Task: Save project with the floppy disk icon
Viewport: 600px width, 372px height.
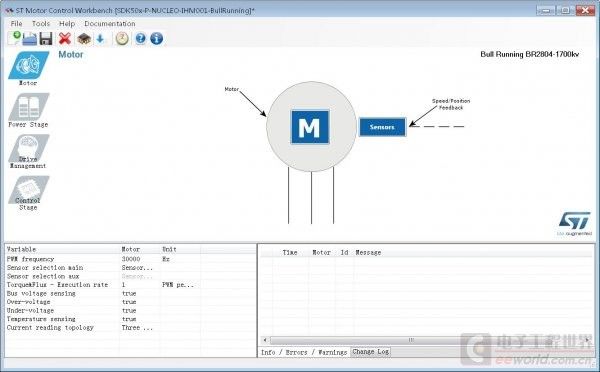Action: (x=46, y=39)
